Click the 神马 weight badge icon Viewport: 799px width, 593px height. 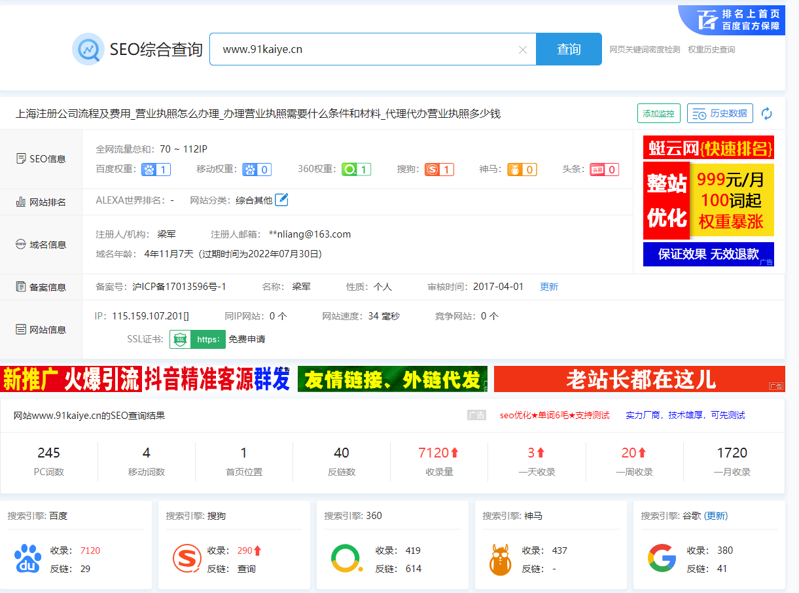[522, 170]
